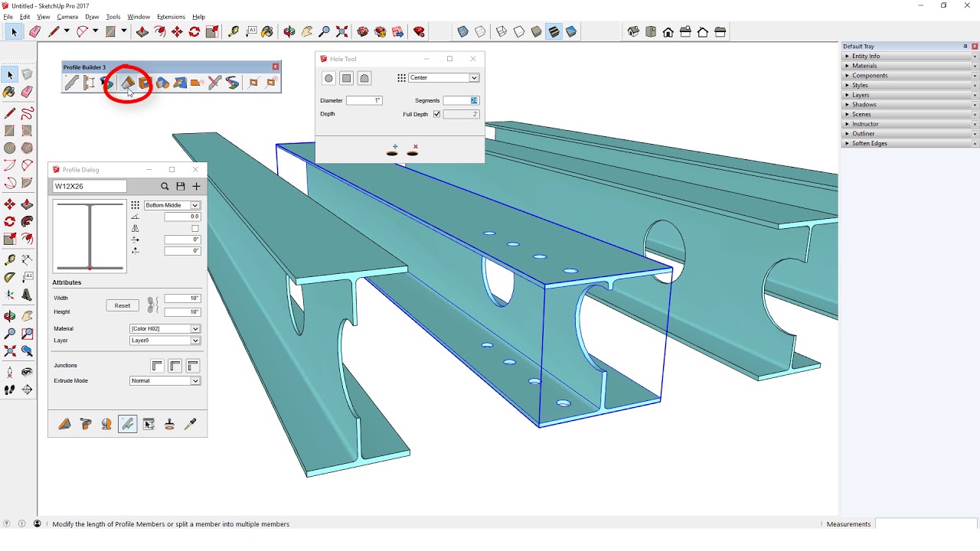Click the Assembly builder icon in Profile Builder toolbar
The width and height of the screenshot is (980, 551).
tap(90, 83)
